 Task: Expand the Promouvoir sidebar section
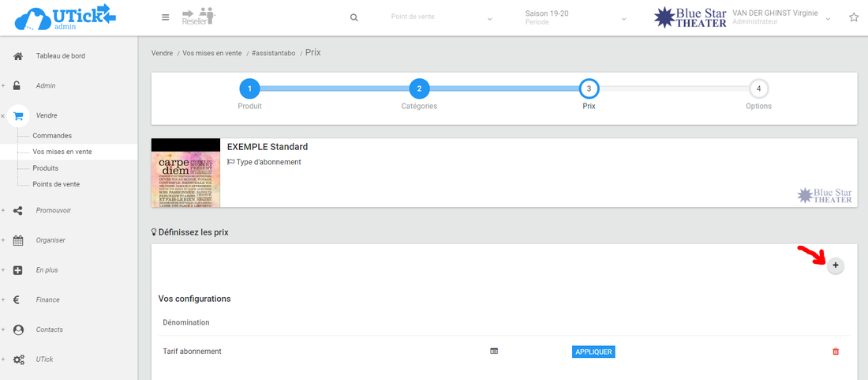pyautogui.click(x=53, y=210)
